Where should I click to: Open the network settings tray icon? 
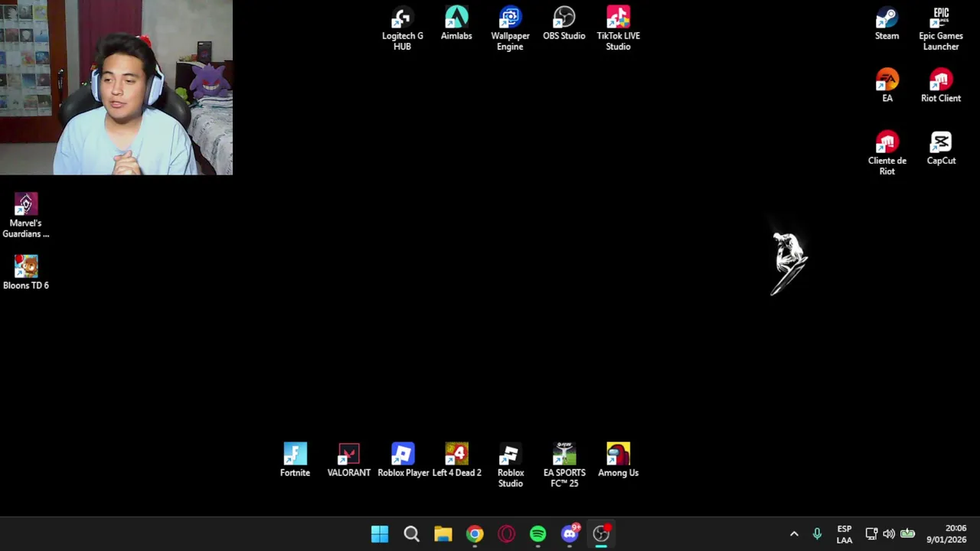[871, 534]
